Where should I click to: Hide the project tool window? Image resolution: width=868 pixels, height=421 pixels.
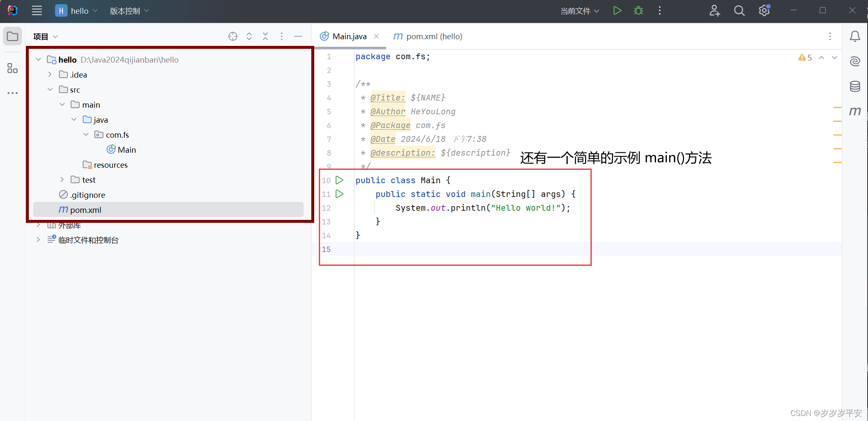click(x=298, y=36)
